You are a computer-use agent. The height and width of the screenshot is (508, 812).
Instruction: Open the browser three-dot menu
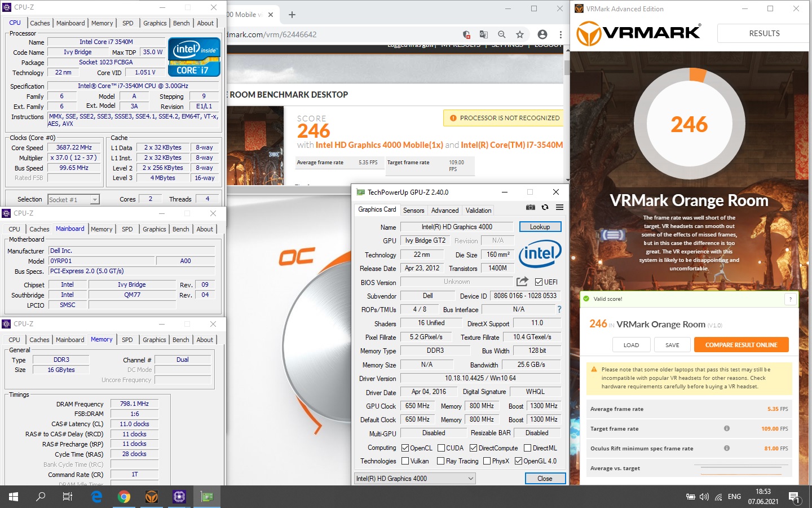tap(560, 34)
